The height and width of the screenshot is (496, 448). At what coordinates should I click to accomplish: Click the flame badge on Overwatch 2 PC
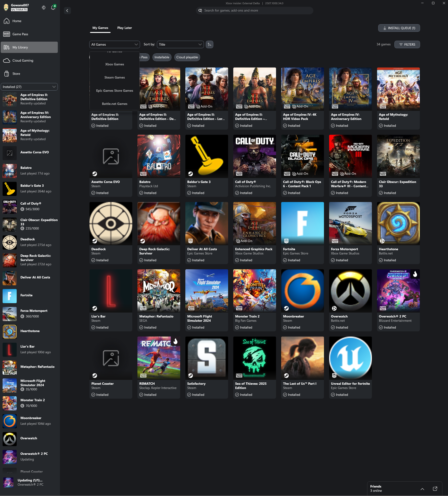pos(415,274)
